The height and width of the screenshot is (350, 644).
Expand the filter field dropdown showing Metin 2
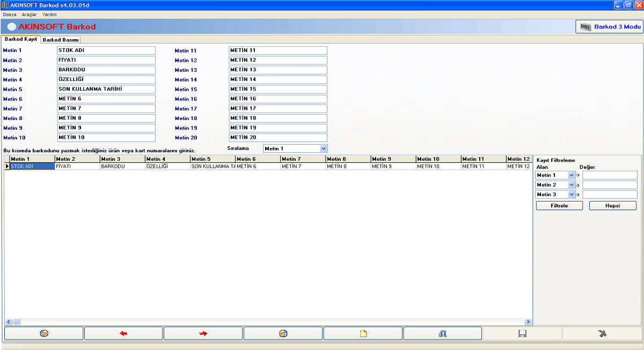[x=571, y=185]
